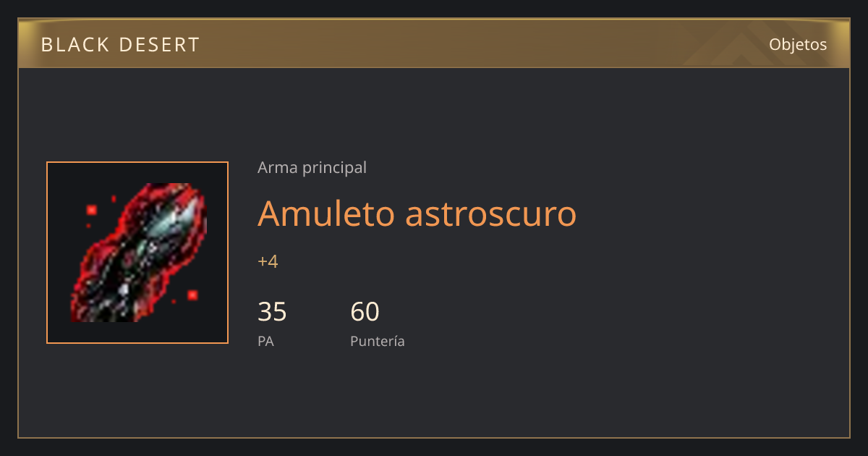Select the red spark above the amulet's left side

click(x=92, y=210)
